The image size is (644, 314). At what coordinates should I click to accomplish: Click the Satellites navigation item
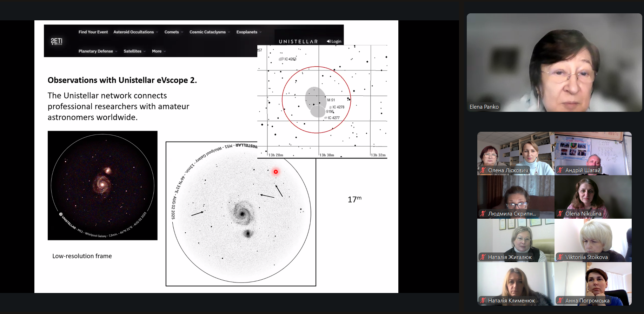pyautogui.click(x=134, y=51)
